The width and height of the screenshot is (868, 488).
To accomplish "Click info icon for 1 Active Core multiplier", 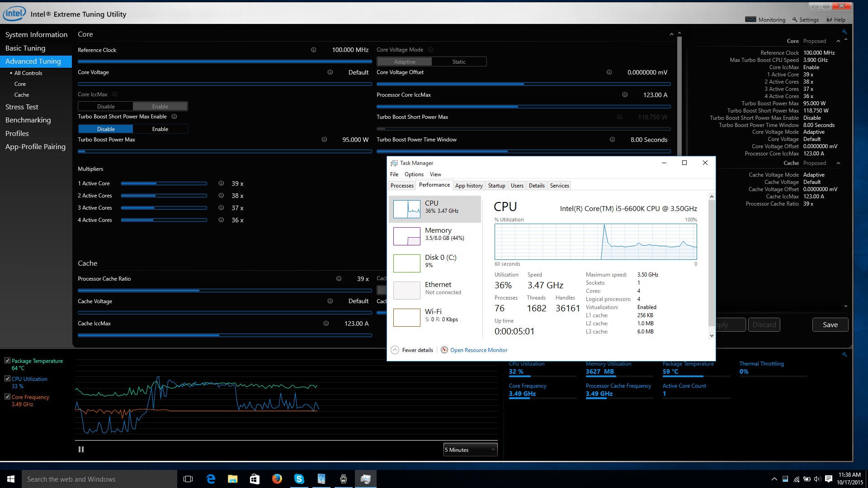I will (221, 183).
